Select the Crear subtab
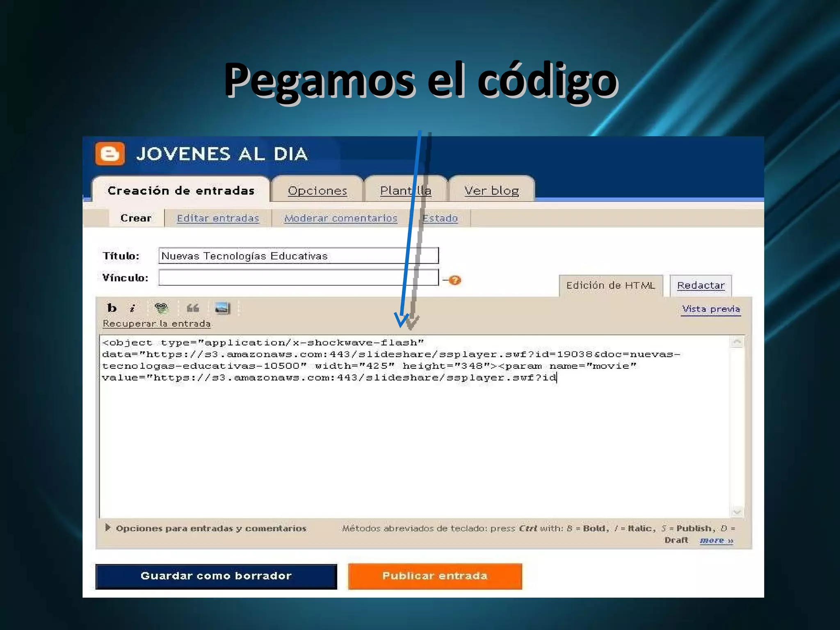Viewport: 840px width, 630px height. [136, 218]
